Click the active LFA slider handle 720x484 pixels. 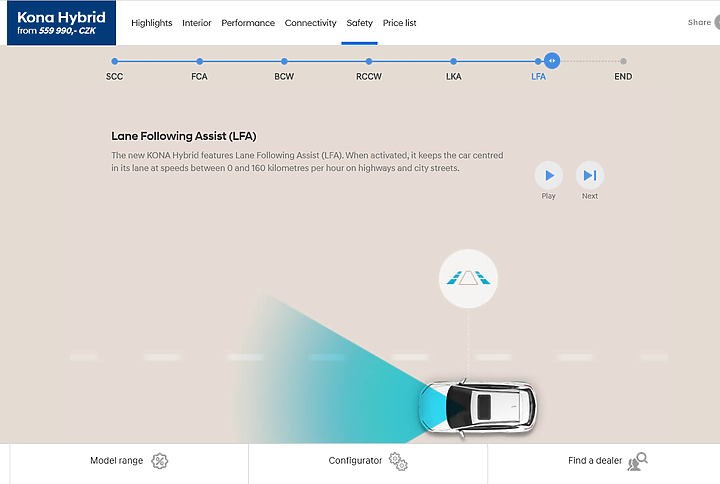552,61
